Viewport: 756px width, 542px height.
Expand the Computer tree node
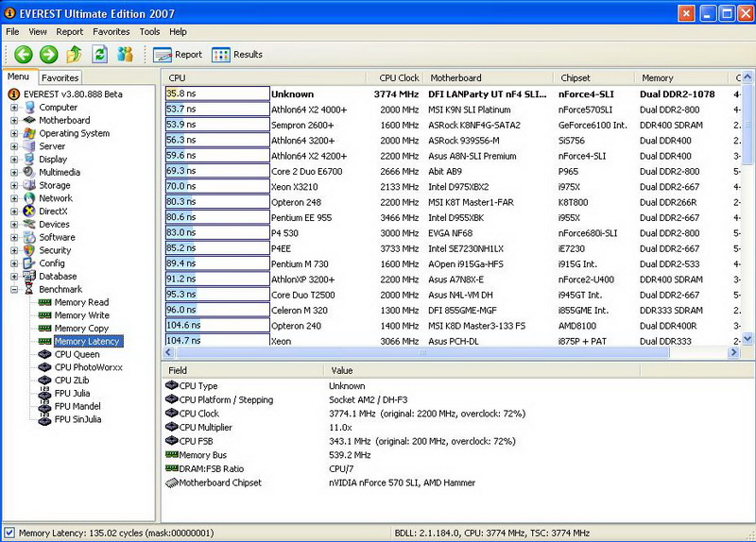coord(14,108)
